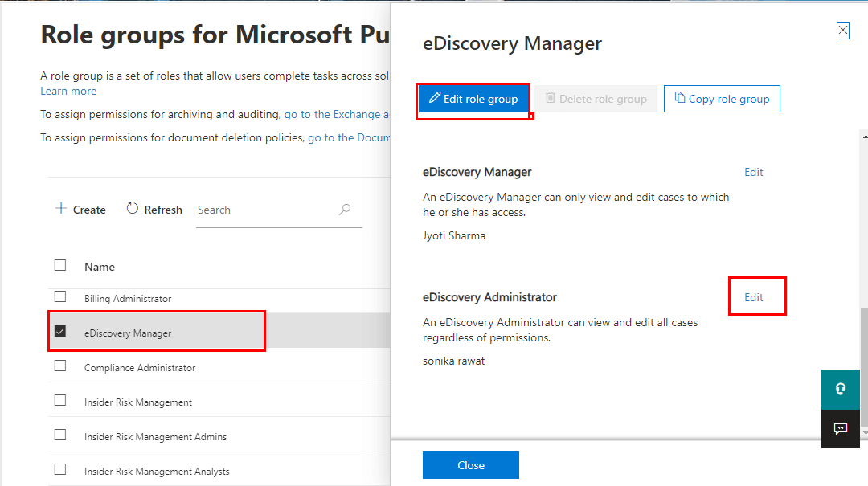Click Edit next to eDiscovery Manager section
The image size is (868, 486).
753,172
